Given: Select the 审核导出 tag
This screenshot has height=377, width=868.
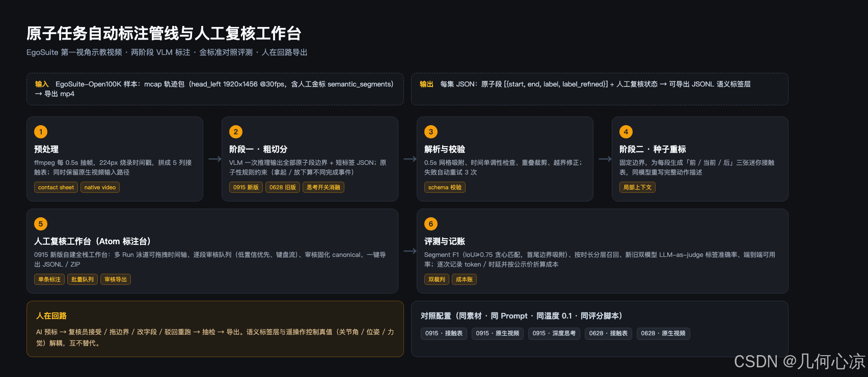Looking at the screenshot, I should click(x=116, y=279).
